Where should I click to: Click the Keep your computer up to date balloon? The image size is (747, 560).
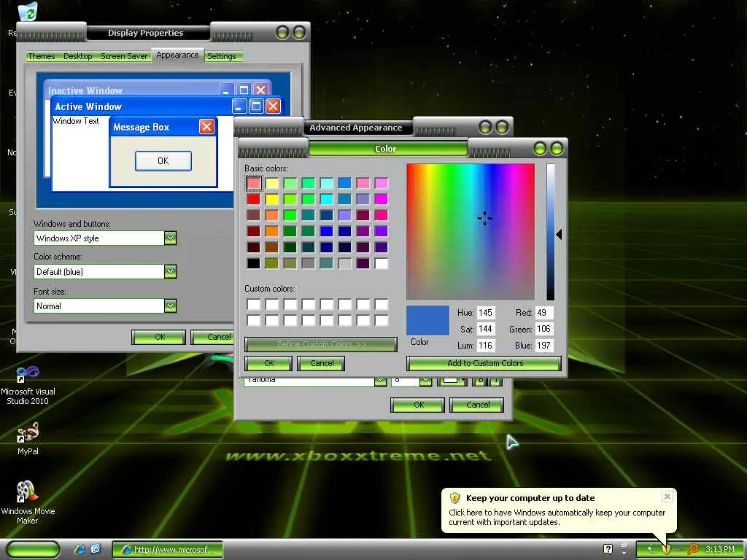558,510
